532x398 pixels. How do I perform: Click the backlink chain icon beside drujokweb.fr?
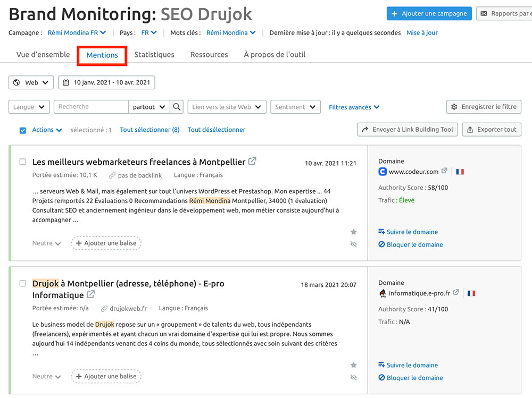[x=104, y=309]
